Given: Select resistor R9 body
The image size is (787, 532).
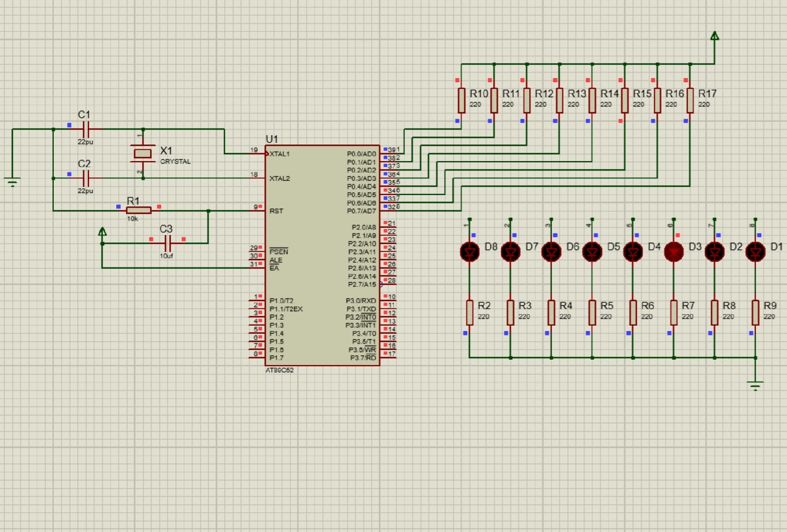Looking at the screenshot, I should 755,313.
